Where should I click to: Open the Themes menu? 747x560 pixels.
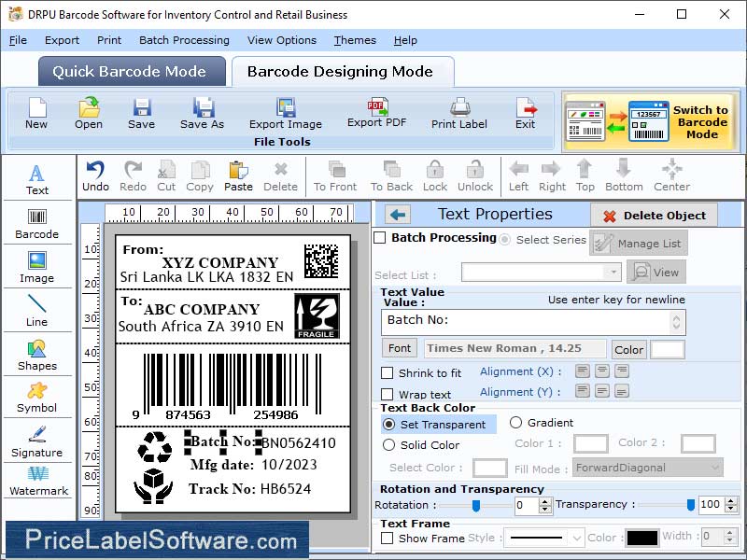click(355, 40)
